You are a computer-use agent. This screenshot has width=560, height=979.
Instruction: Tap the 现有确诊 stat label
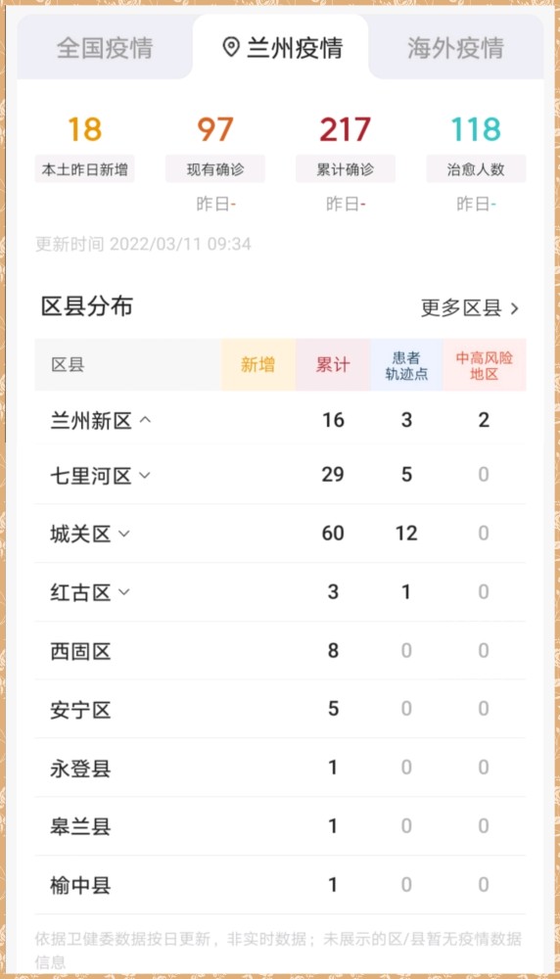(x=215, y=169)
